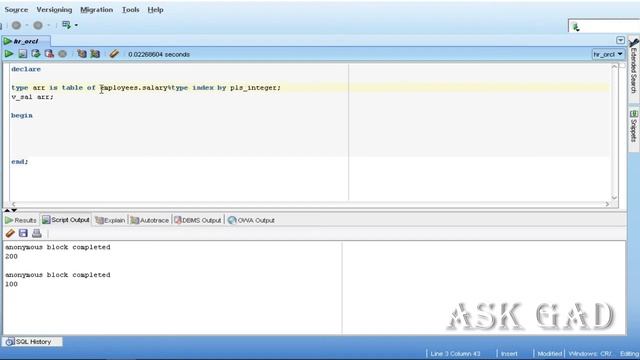640x360 pixels.
Task: Click the Autotrace icon in worksheet toolbar
Action: (95, 54)
